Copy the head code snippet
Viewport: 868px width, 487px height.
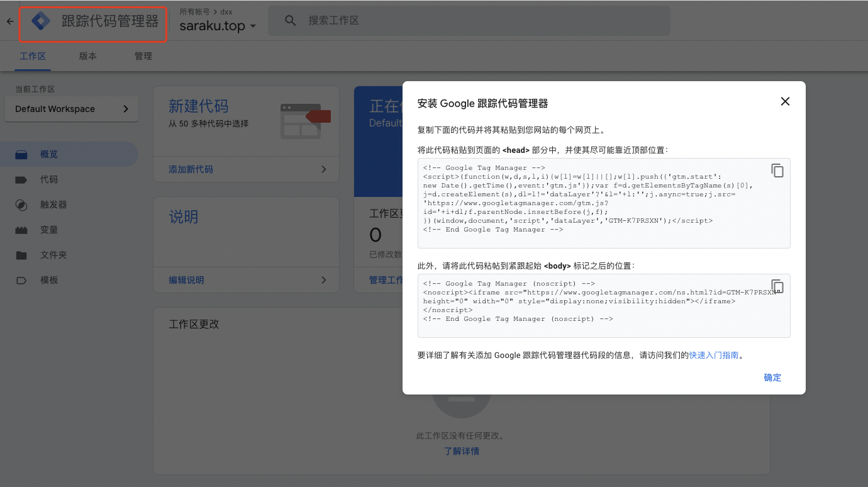pyautogui.click(x=777, y=171)
